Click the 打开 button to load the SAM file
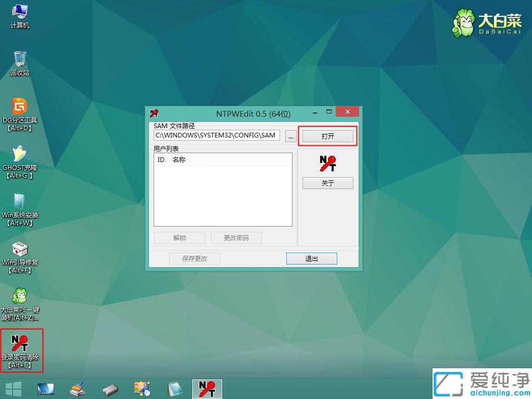 [x=327, y=135]
